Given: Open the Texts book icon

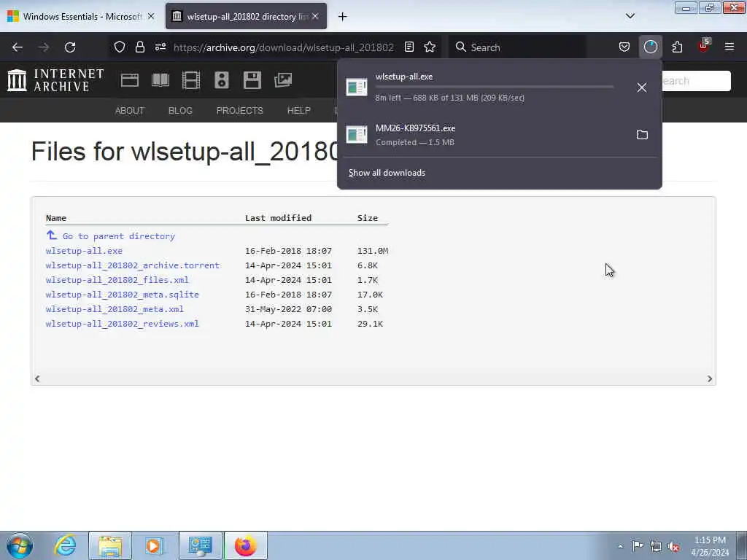Looking at the screenshot, I should coord(160,80).
